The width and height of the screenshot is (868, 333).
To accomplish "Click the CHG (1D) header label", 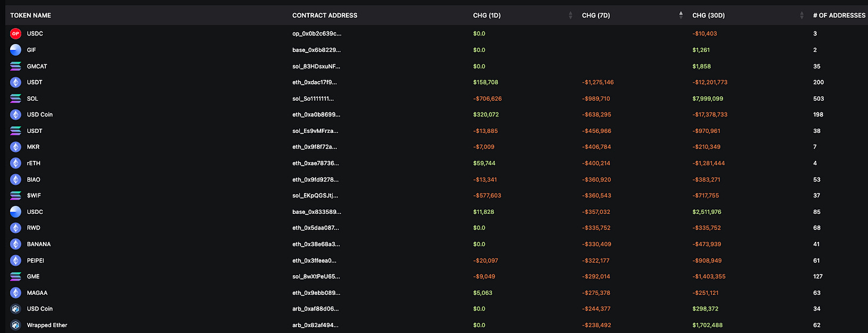I will tap(487, 15).
